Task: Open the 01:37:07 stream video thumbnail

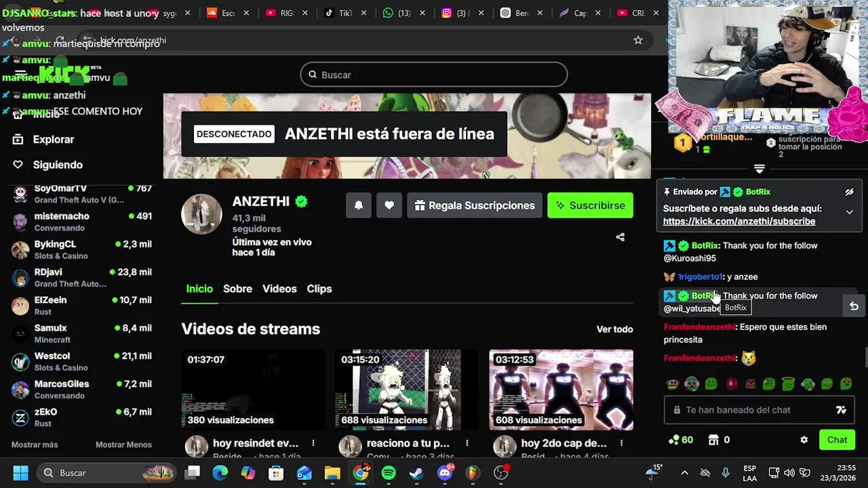Action: click(x=253, y=390)
